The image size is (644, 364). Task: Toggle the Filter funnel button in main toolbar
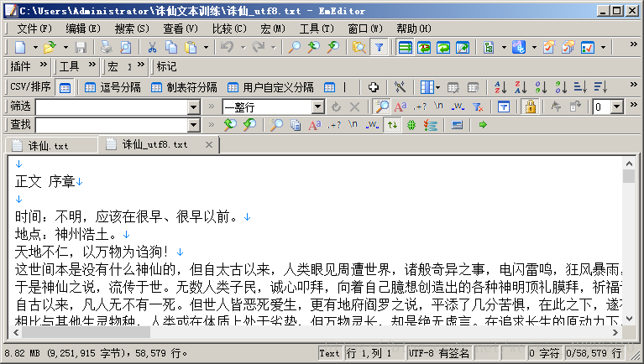click(x=379, y=47)
